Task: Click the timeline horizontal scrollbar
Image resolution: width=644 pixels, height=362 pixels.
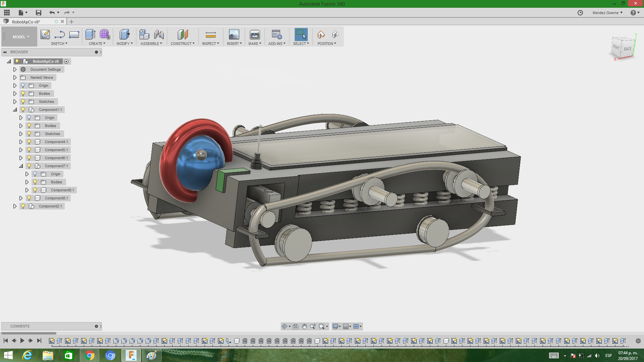Action: pos(29,333)
